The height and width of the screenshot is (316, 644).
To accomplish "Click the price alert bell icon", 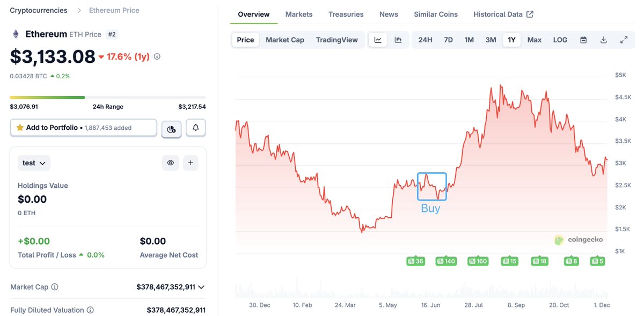I will (196, 128).
